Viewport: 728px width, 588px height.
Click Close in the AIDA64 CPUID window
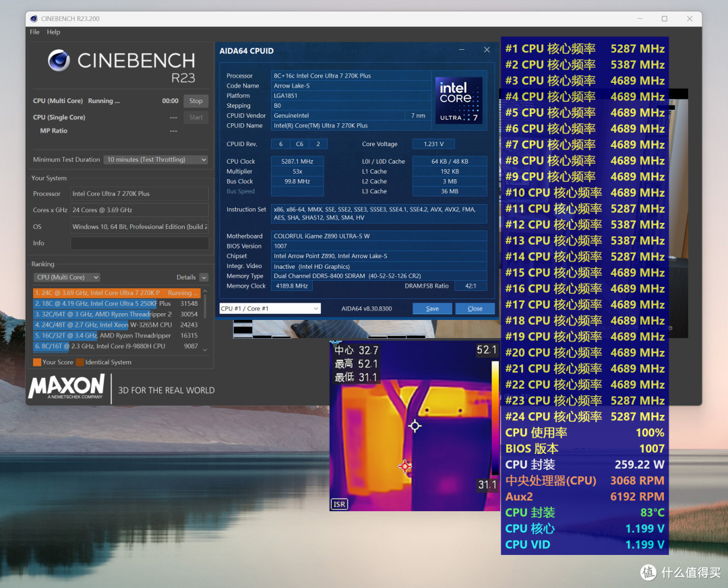point(475,308)
